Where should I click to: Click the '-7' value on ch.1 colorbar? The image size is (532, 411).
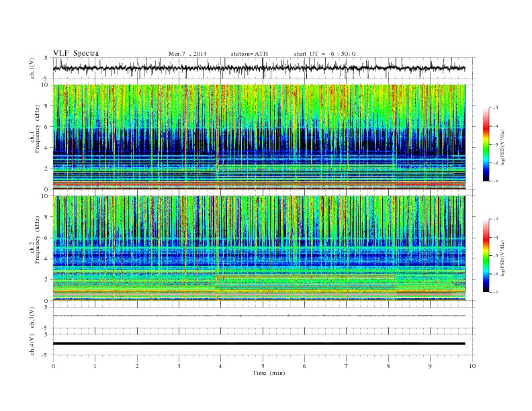tap(496, 181)
